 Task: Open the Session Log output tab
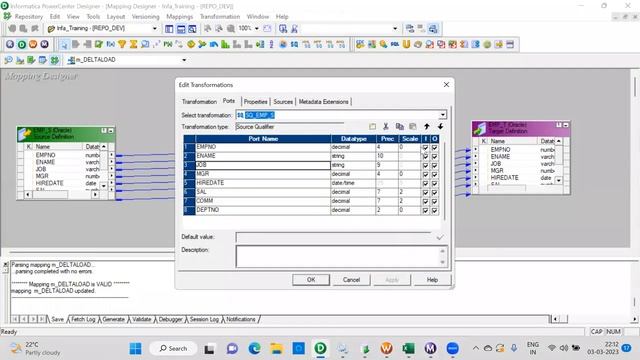pos(204,319)
